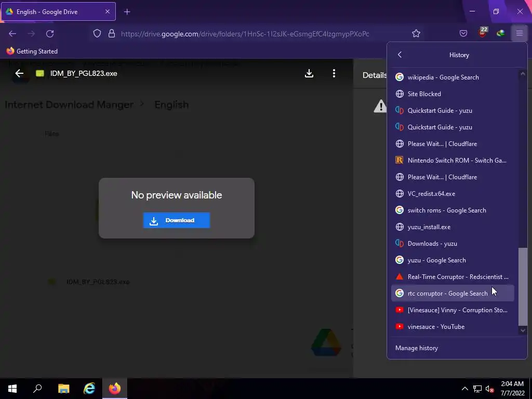Click the Details panel heading
Image resolution: width=532 pixels, height=399 pixels.
(x=375, y=75)
